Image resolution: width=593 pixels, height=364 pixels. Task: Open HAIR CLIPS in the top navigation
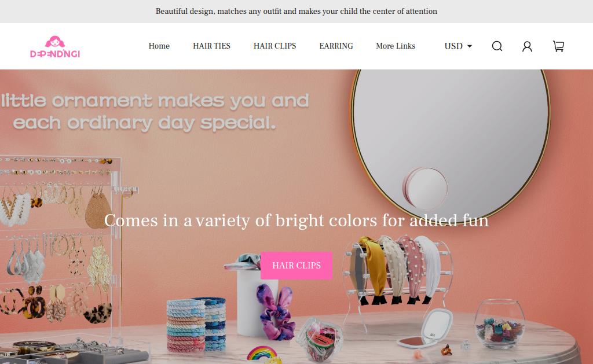(274, 46)
